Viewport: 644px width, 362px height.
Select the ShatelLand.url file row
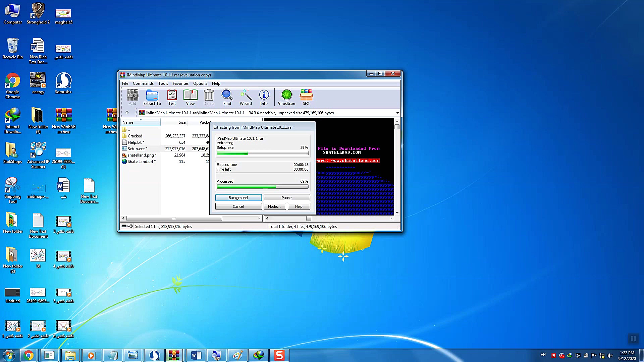165,162
